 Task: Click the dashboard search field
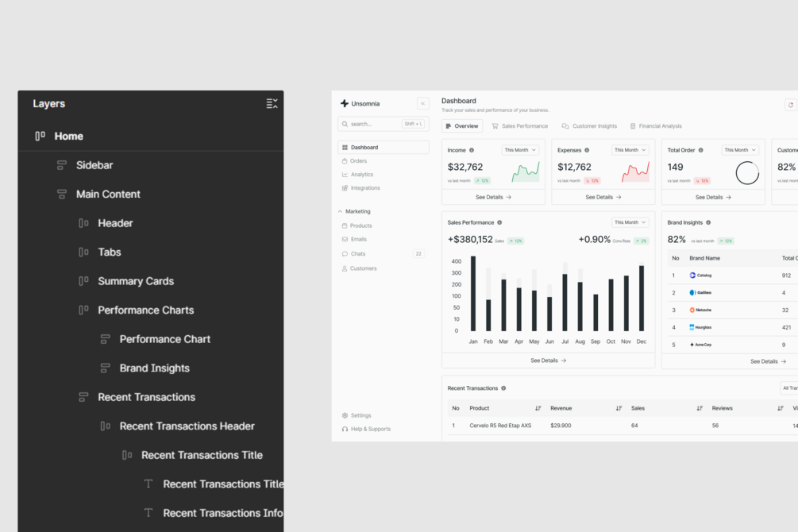[384, 124]
